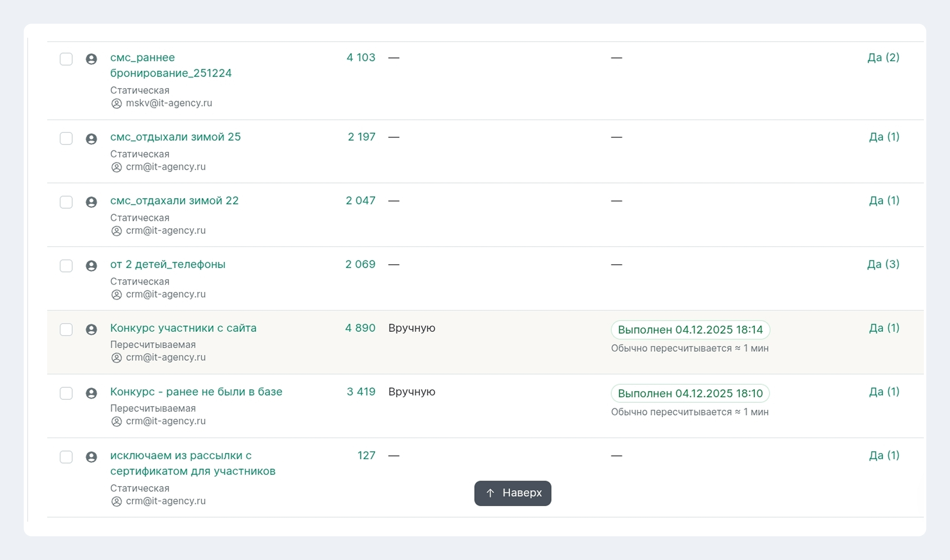Click Да (2) usage link

(883, 57)
